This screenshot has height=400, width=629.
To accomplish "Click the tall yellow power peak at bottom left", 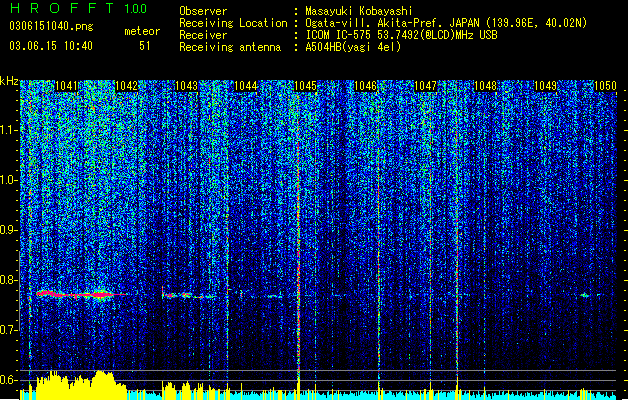I will coord(102,383).
